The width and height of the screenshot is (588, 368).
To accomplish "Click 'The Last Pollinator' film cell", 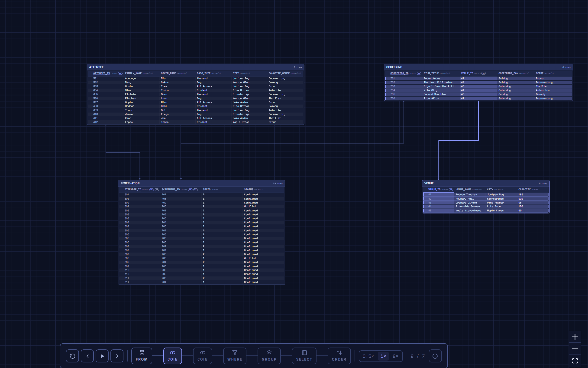I will [x=438, y=82].
